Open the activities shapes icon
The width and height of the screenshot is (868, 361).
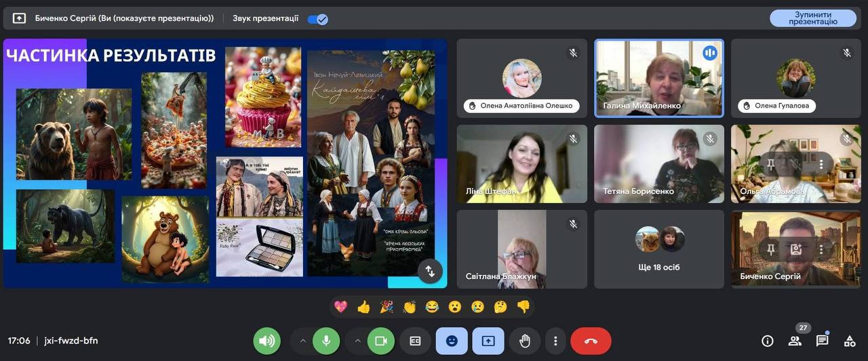(849, 341)
